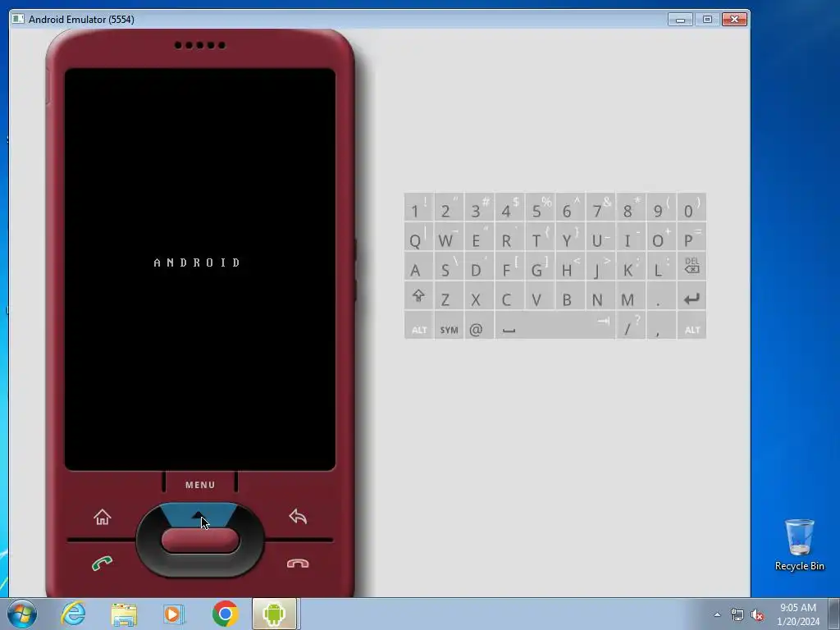The height and width of the screenshot is (630, 840).
Task: Click the comma key
Action: point(661,326)
